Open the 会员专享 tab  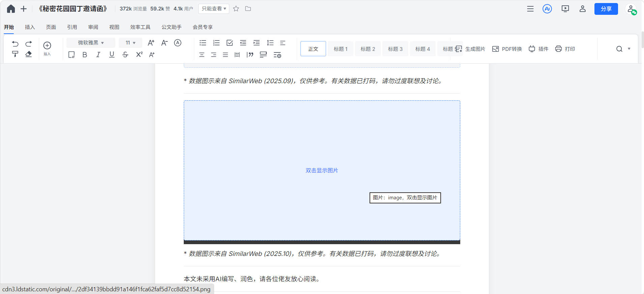tap(203, 27)
